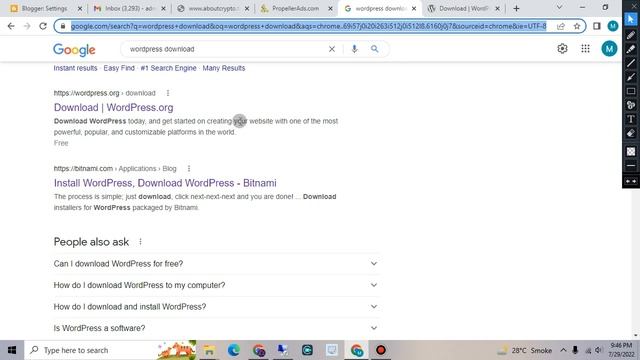Go back to previous page
Image resolution: width=640 pixels, height=360 pixels.
(x=11, y=26)
